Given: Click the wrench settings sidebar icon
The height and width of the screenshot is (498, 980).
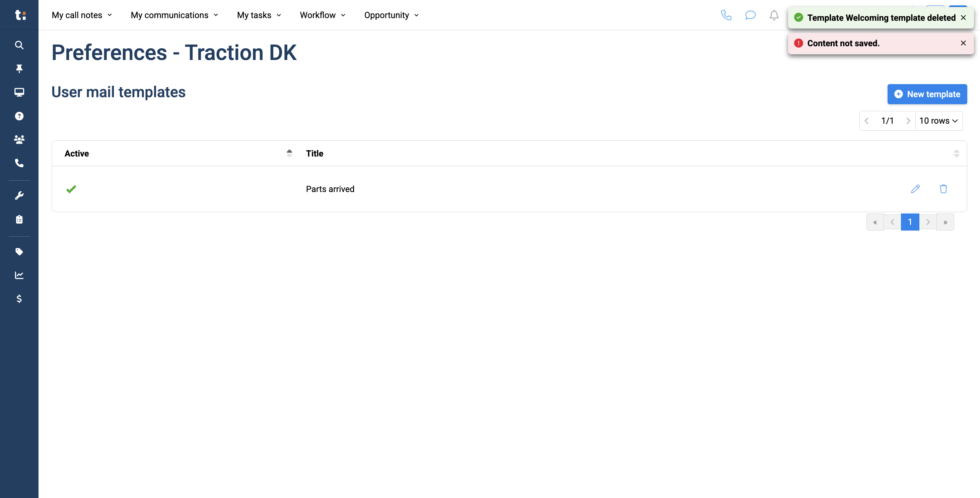Looking at the screenshot, I should [19, 195].
